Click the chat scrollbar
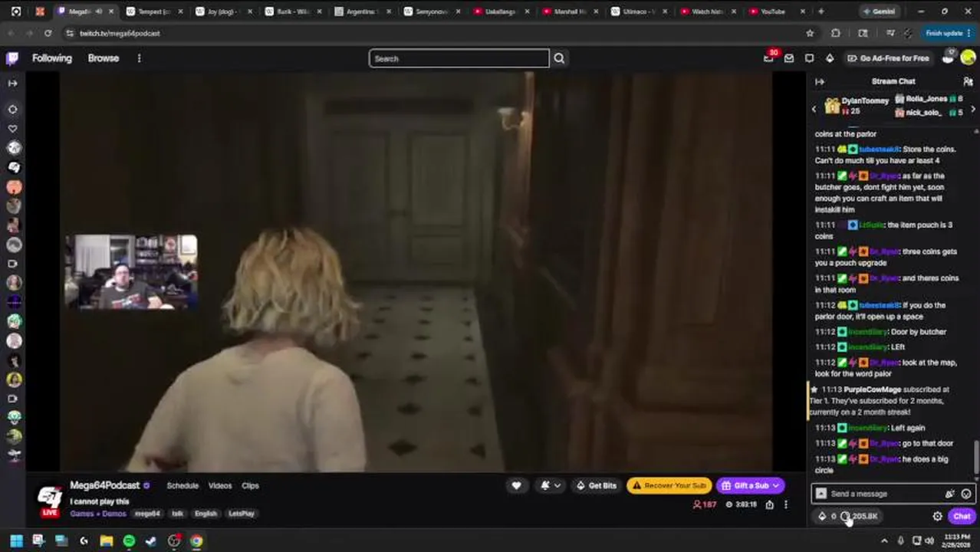 pos(976,458)
